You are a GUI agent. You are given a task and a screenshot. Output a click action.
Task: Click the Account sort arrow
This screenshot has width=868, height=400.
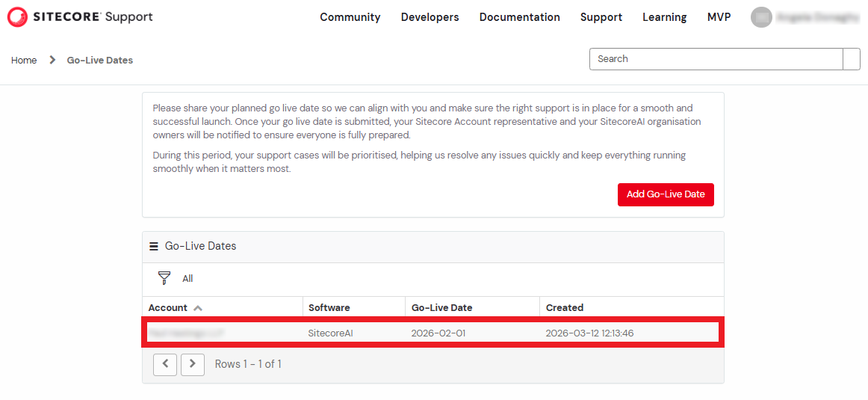pyautogui.click(x=198, y=308)
